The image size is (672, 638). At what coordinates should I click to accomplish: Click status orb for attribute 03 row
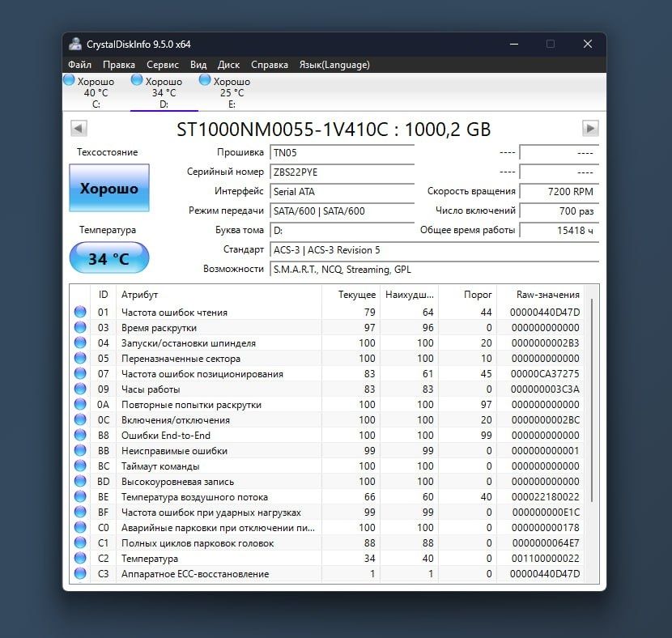pyautogui.click(x=80, y=327)
